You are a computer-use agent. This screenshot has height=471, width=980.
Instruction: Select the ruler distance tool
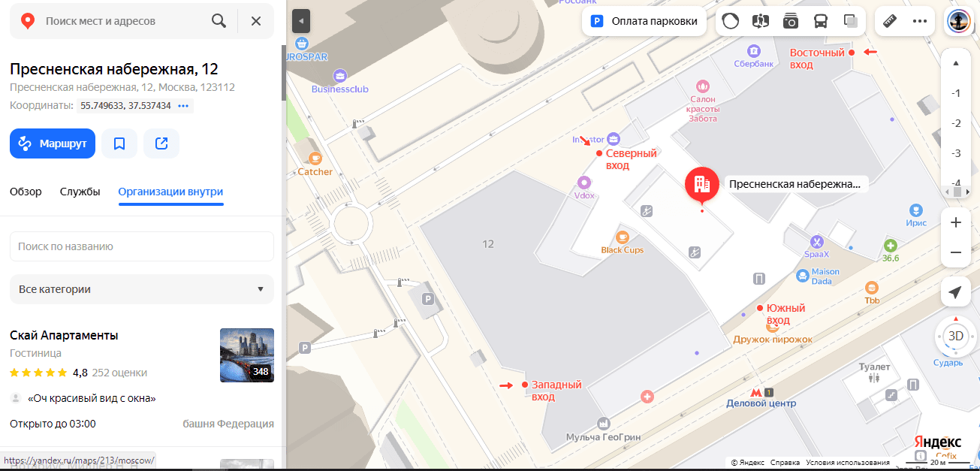[x=891, y=21]
